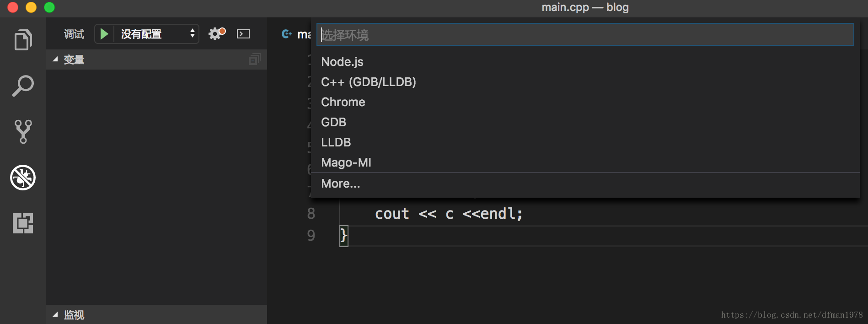
Task: Open the Source Control view
Action: point(23,132)
